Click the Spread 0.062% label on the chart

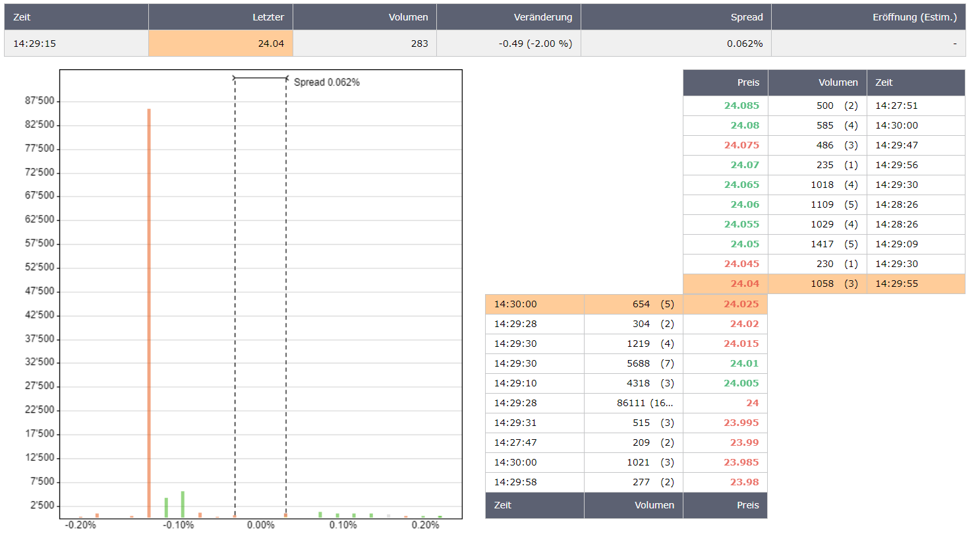326,82
